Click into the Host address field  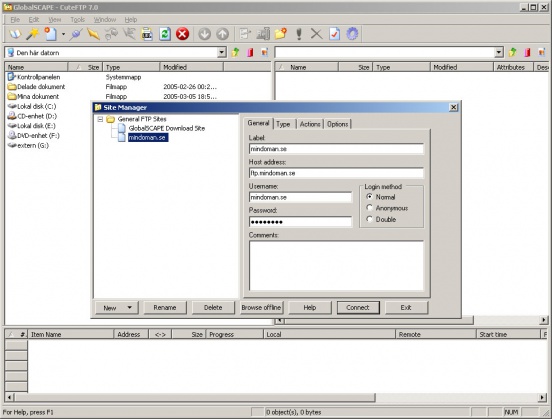pos(336,173)
